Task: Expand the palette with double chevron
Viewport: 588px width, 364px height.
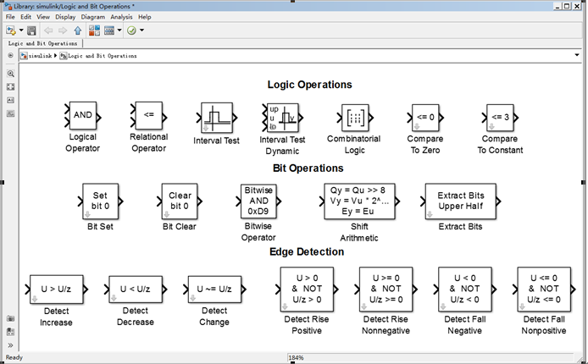Action: point(10,345)
